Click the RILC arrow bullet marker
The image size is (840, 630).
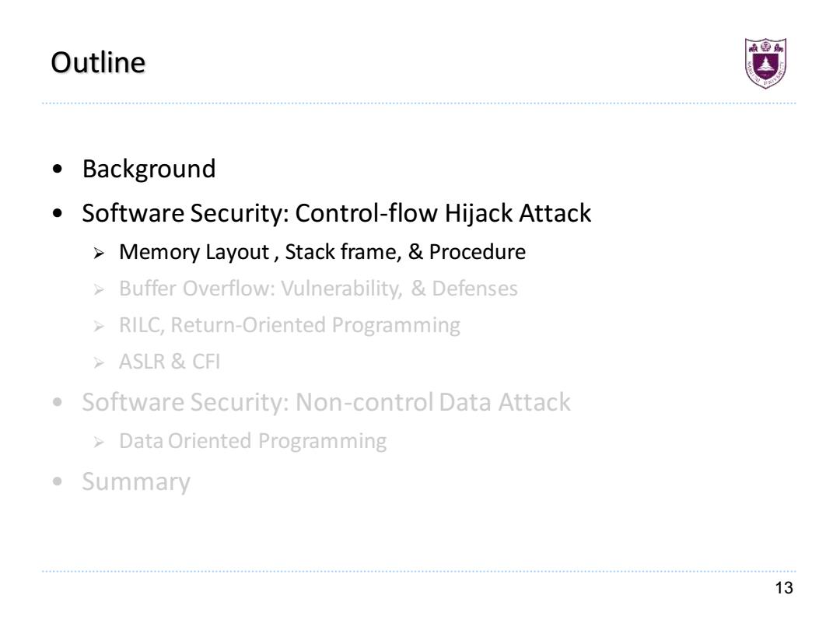click(x=99, y=326)
